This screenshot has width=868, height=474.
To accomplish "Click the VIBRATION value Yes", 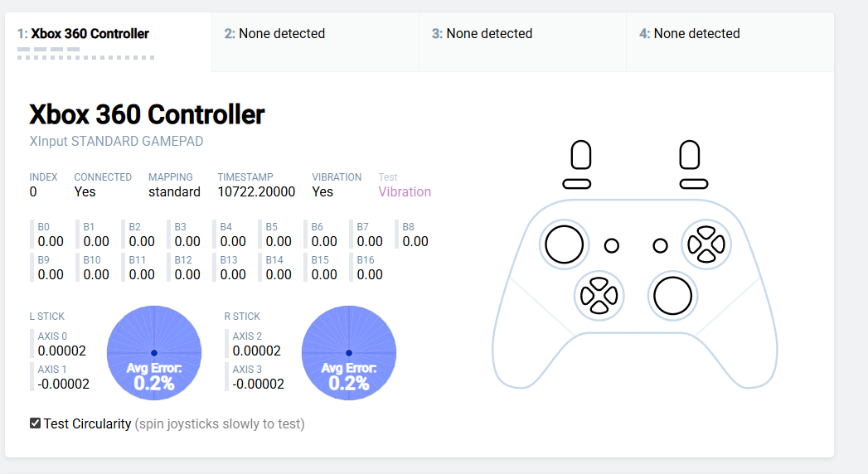I will (322, 192).
